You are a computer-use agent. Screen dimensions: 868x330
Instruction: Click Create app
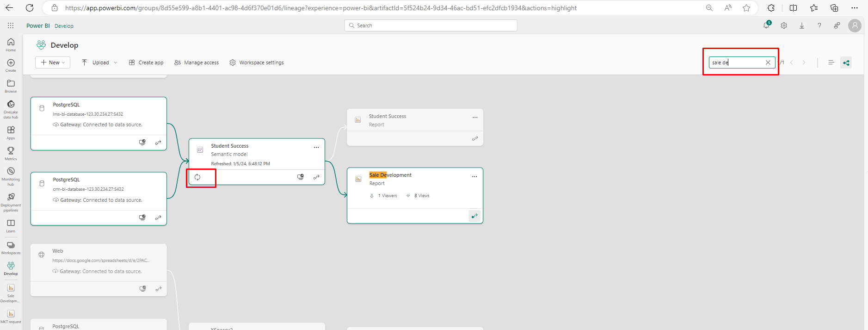coord(146,62)
